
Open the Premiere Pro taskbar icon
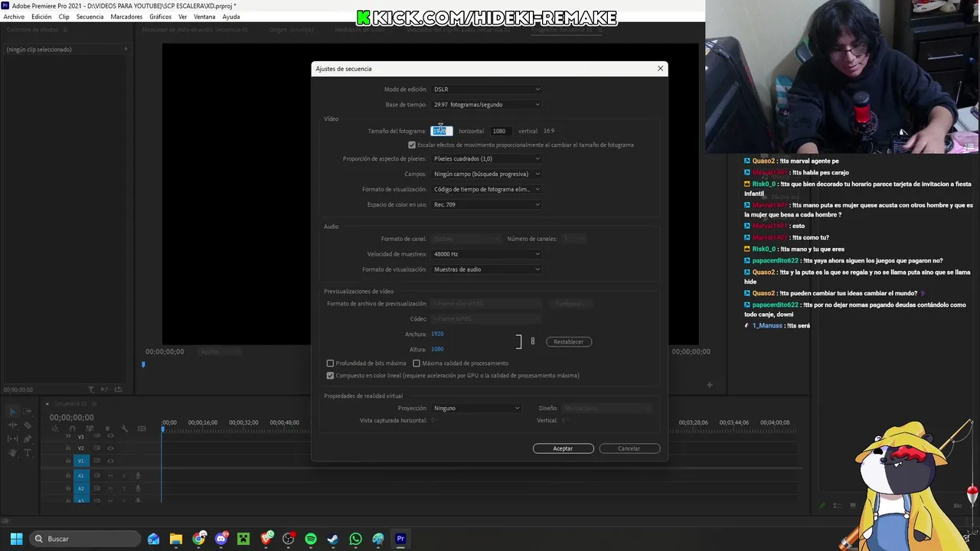pos(400,539)
